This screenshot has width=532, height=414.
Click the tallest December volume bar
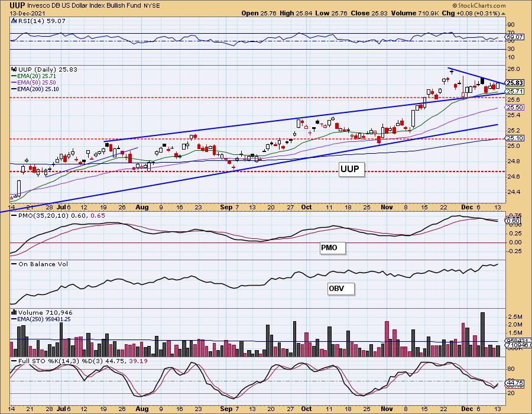pos(482,334)
